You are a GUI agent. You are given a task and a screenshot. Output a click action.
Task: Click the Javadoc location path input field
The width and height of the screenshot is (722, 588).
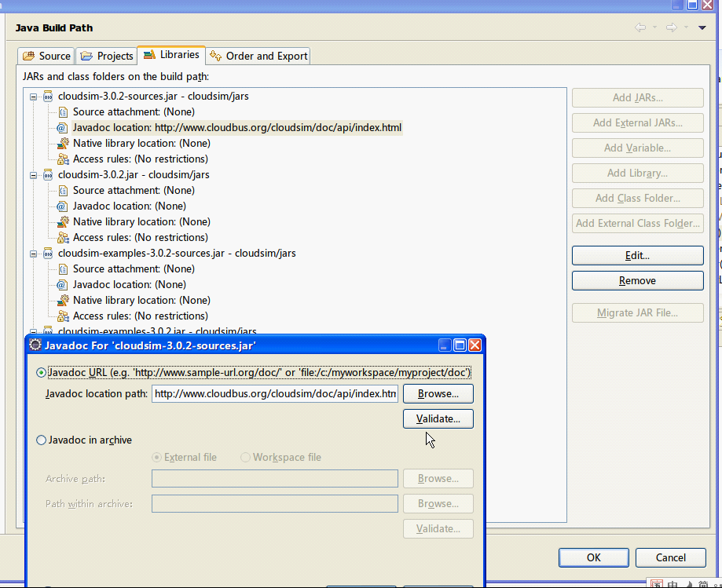tap(275, 394)
